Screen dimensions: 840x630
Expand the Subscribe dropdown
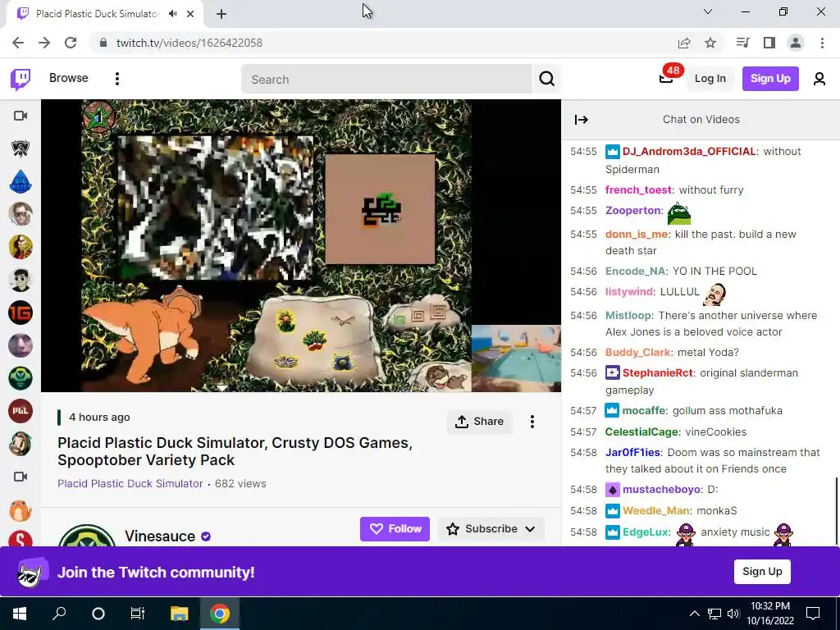click(531, 529)
